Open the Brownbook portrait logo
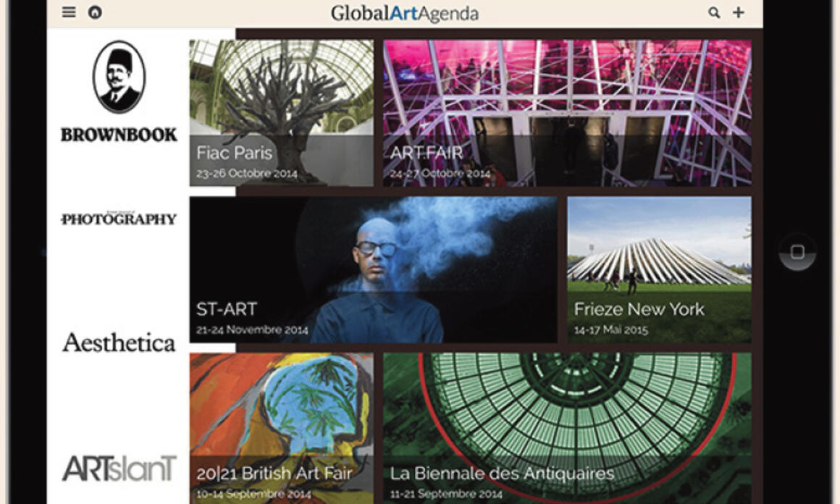 coord(119,77)
